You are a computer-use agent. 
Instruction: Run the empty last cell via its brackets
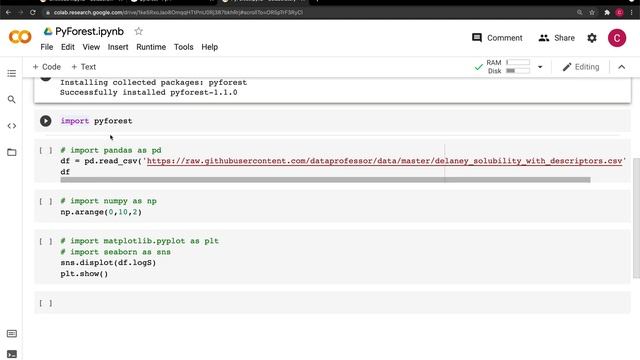click(x=46, y=303)
